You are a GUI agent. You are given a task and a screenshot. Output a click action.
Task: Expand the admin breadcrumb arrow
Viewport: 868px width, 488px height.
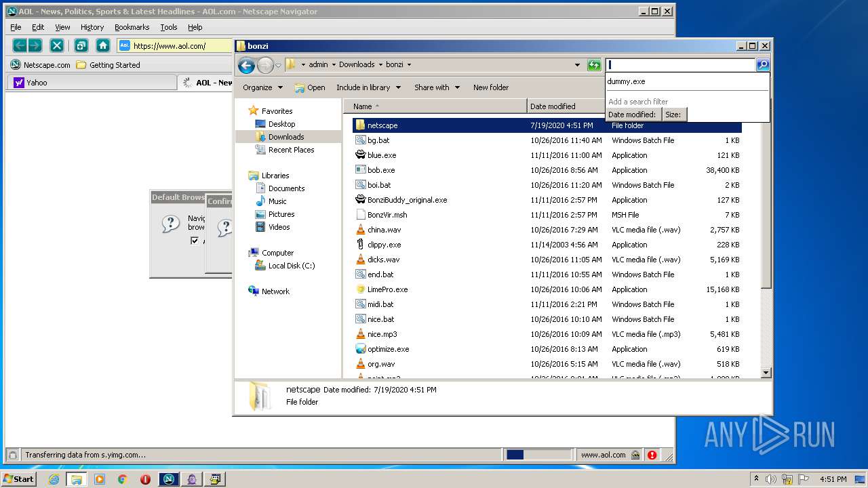pyautogui.click(x=333, y=65)
